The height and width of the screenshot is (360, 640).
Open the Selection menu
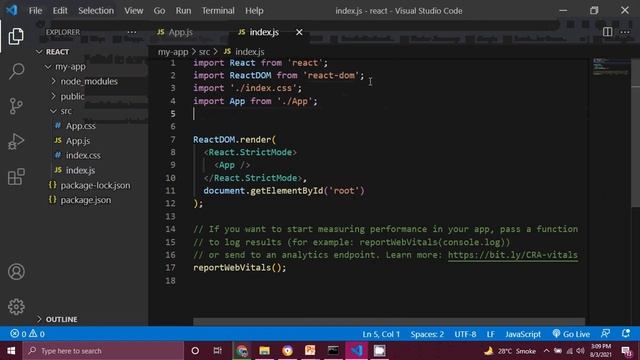(x=96, y=11)
